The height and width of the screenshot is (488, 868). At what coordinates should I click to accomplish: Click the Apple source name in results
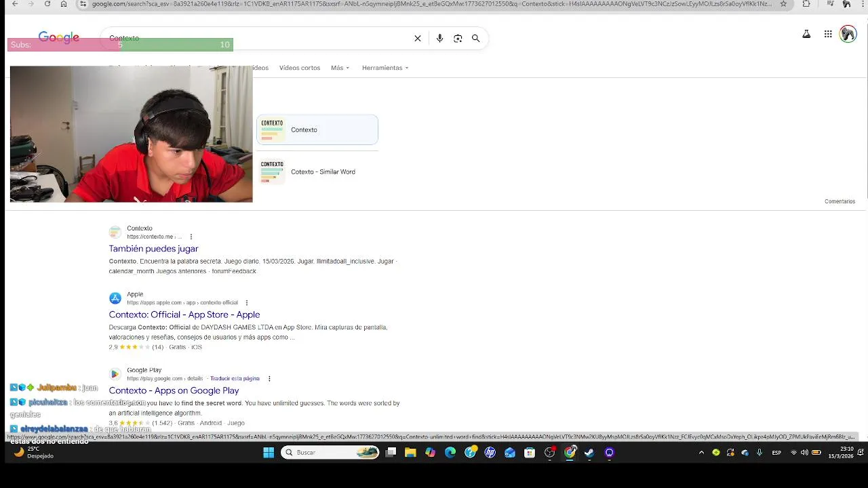click(x=135, y=294)
